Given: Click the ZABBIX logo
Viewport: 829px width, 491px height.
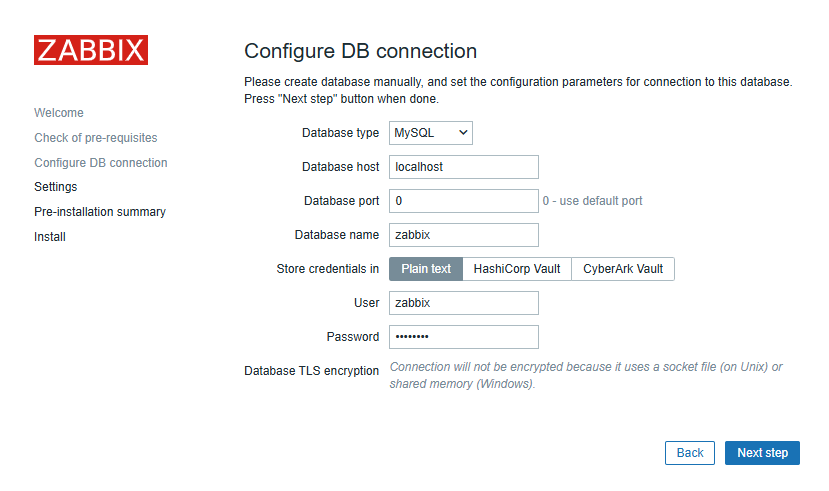Looking at the screenshot, I should pos(91,50).
